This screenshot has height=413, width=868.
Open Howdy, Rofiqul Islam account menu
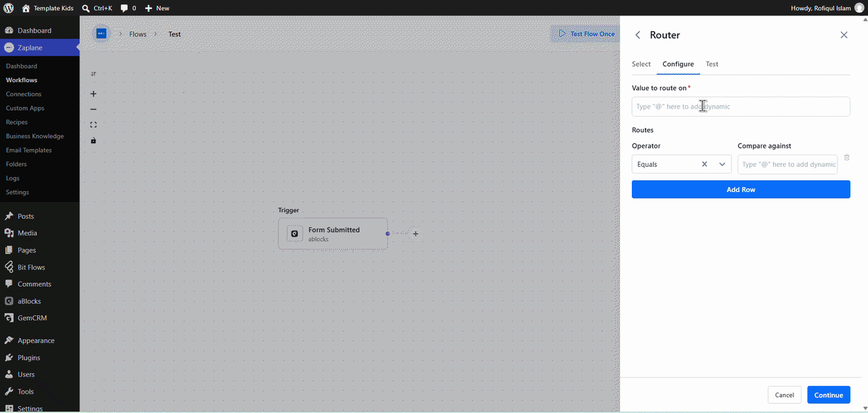tap(827, 8)
